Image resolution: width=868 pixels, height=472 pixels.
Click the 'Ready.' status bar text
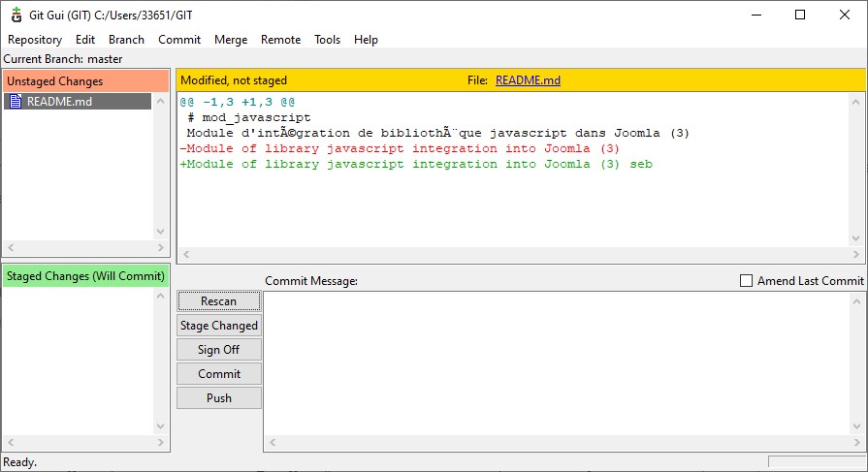coord(20,462)
